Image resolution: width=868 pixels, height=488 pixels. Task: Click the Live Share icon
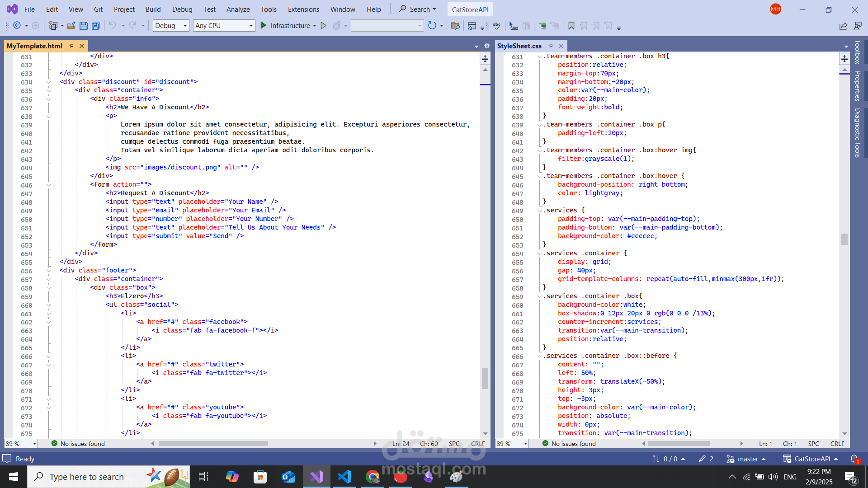click(x=843, y=26)
